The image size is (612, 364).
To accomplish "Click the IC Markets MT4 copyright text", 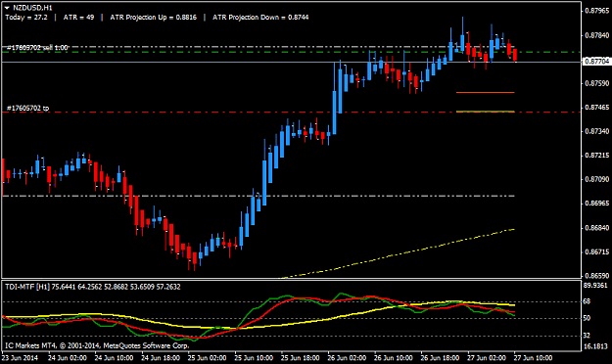I will click(97, 345).
